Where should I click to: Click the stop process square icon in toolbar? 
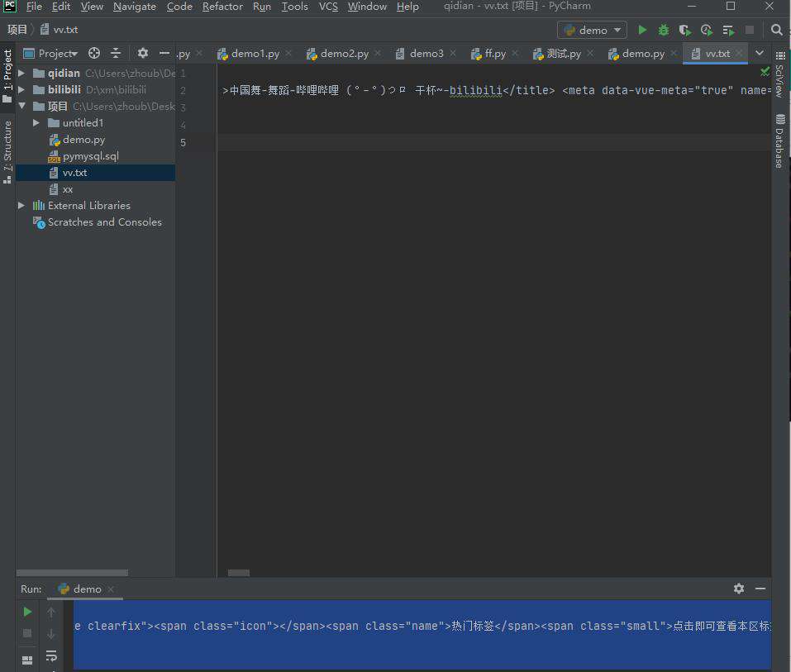coord(750,31)
